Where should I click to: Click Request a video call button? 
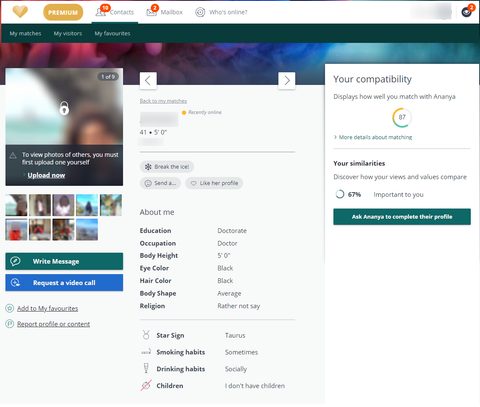64,283
